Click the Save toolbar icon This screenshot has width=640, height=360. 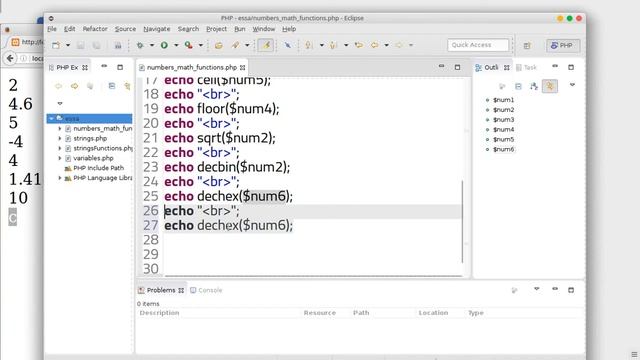pos(80,45)
